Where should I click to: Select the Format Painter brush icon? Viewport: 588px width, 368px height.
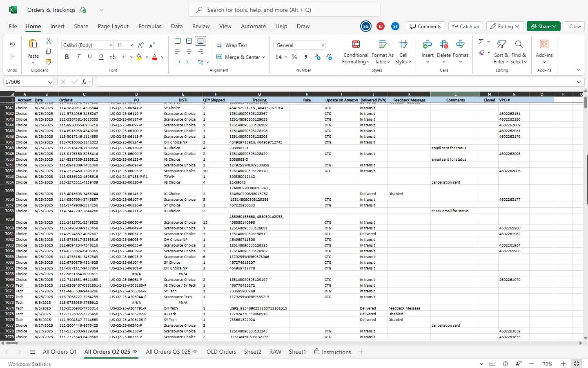(x=49, y=62)
